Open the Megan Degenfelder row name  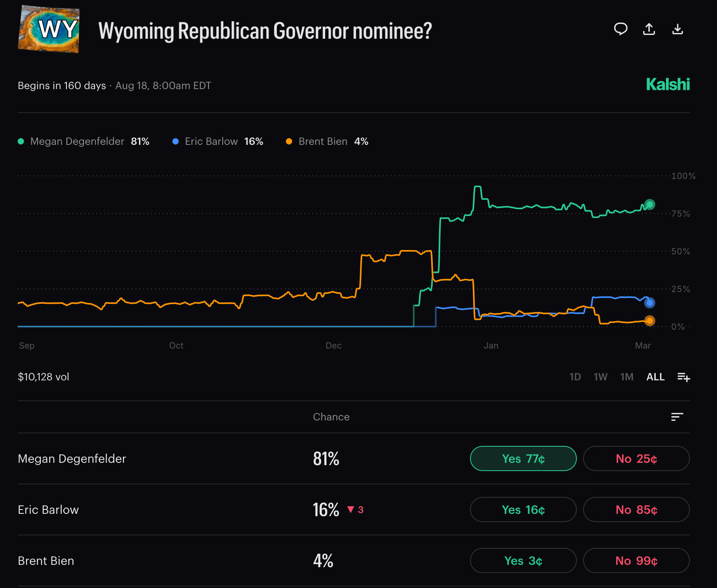point(72,458)
